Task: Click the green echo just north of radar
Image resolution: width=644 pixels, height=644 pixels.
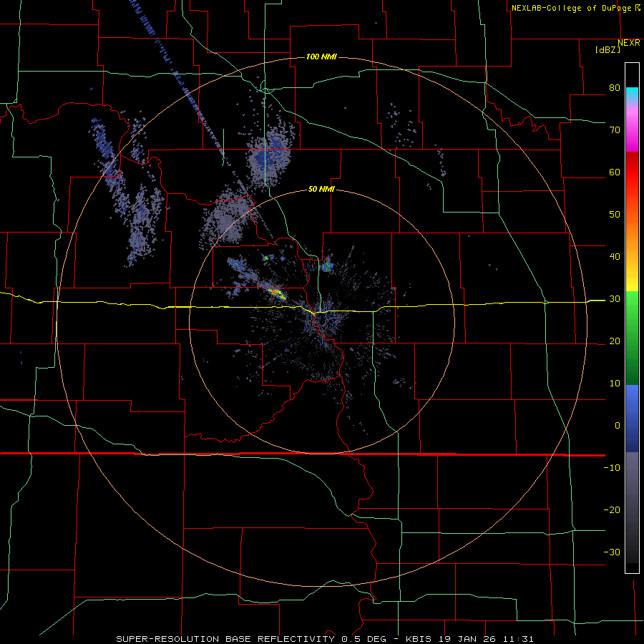Action: tap(327, 266)
